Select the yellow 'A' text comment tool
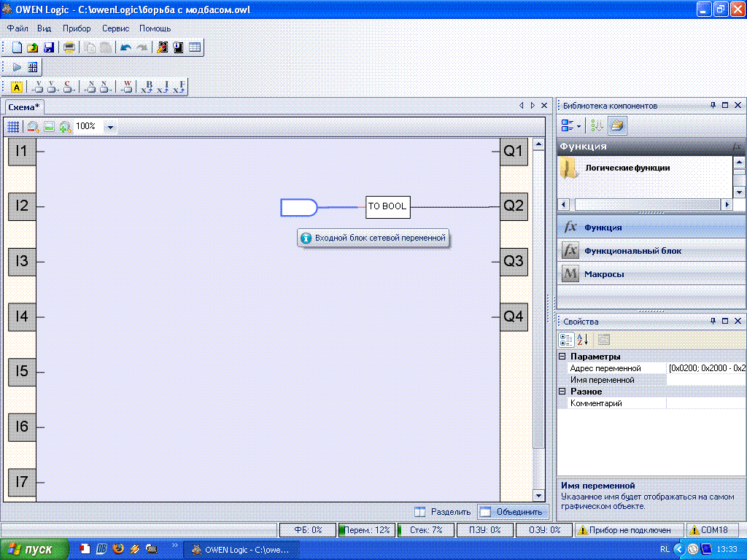This screenshot has height=560, width=747. click(17, 87)
